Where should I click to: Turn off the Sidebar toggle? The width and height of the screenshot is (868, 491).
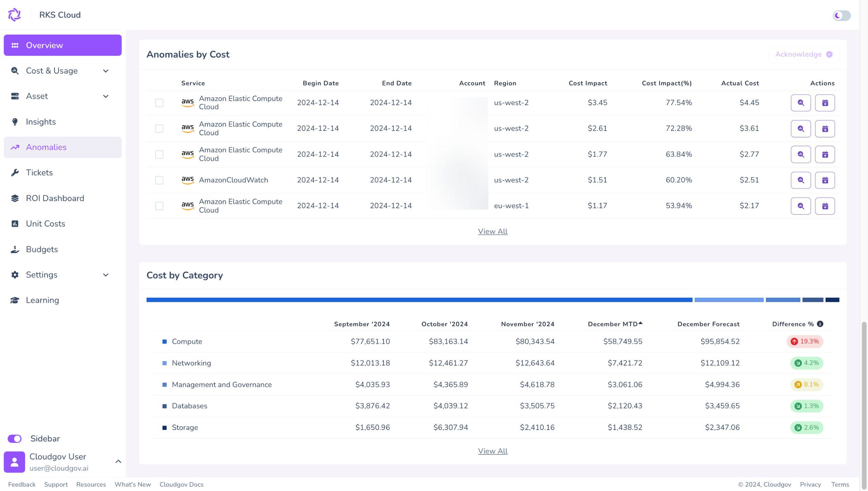(x=15, y=438)
